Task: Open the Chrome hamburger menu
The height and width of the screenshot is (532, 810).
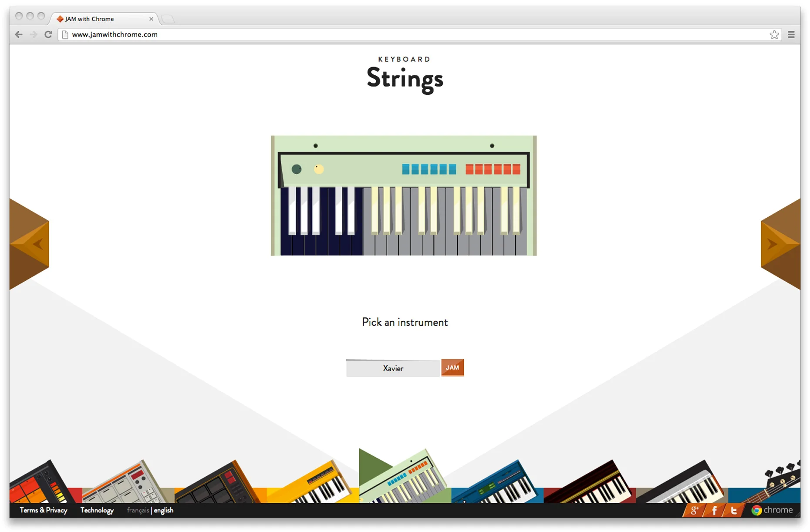Action: (791, 34)
